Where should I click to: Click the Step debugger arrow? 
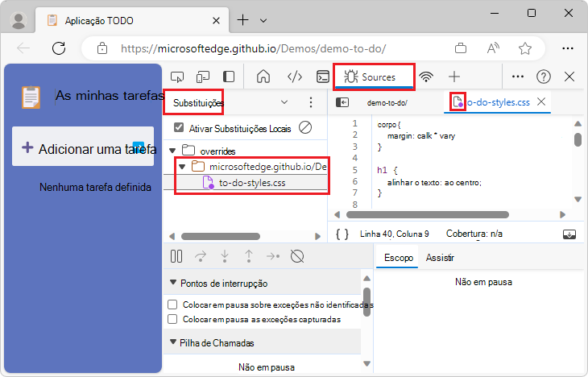point(272,257)
